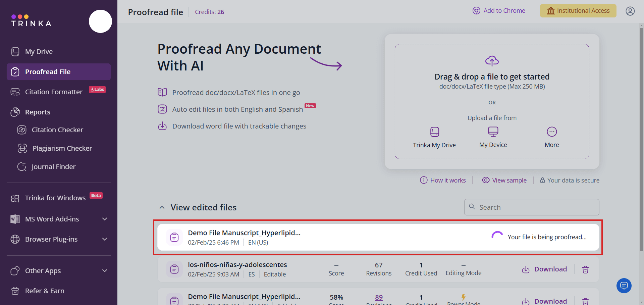
Task: Expand the Browser Plug-ins menu
Action: click(x=105, y=239)
